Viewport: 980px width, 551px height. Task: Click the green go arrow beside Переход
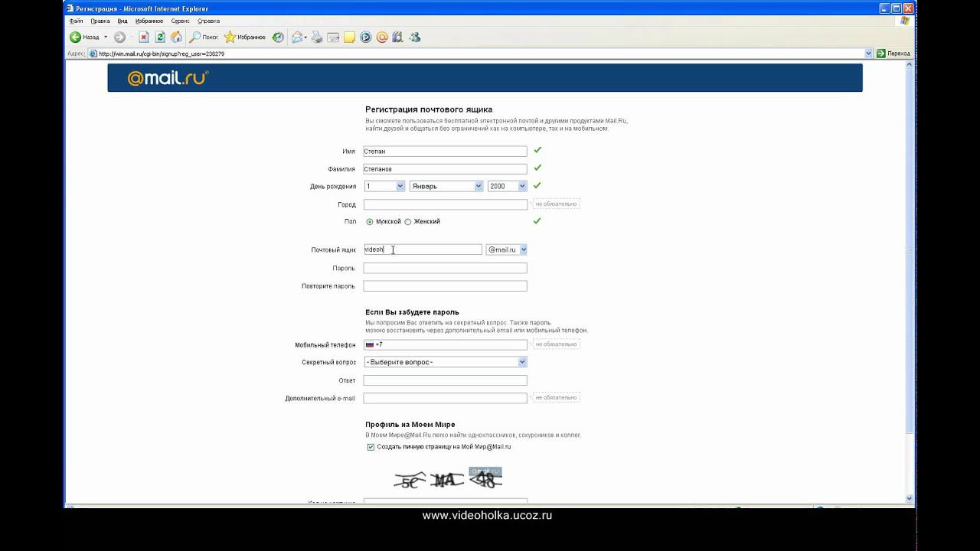point(881,54)
